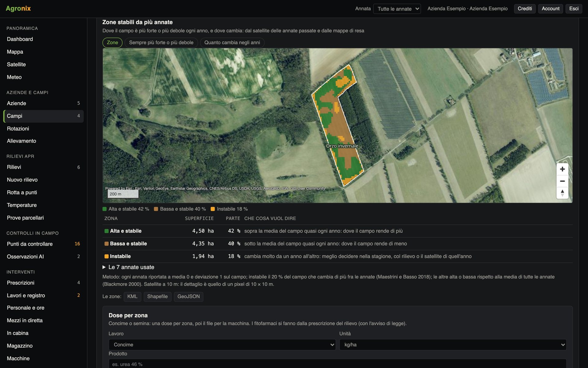Image resolution: width=588 pixels, height=368 pixels.
Task: Open the Annata dropdown
Action: 397,9
